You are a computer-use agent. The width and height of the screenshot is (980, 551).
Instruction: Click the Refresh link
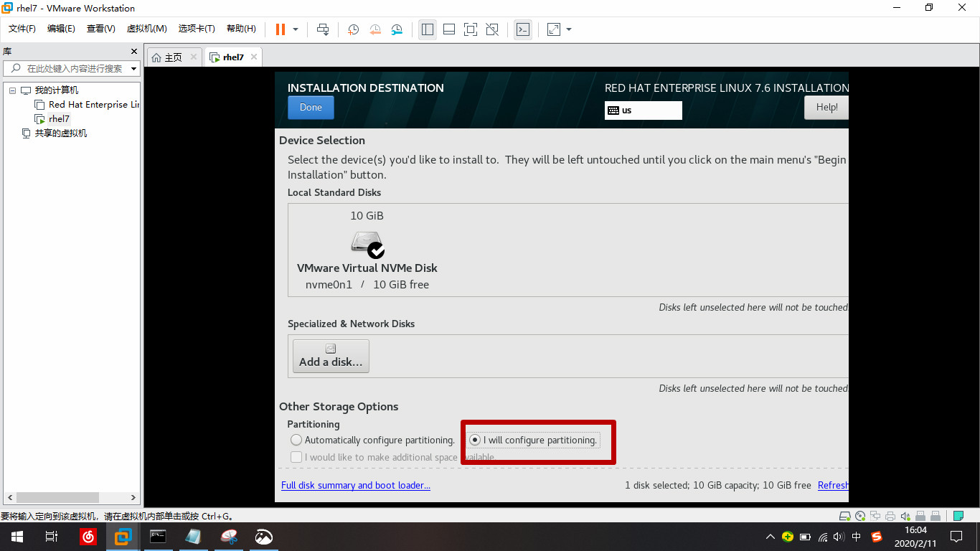click(833, 485)
